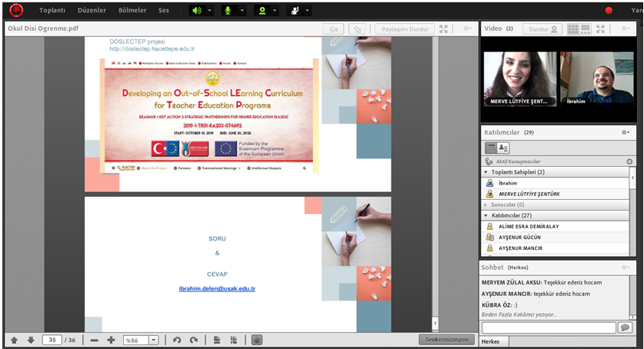
Task: Open the Toplantı menu
Action: (x=53, y=11)
